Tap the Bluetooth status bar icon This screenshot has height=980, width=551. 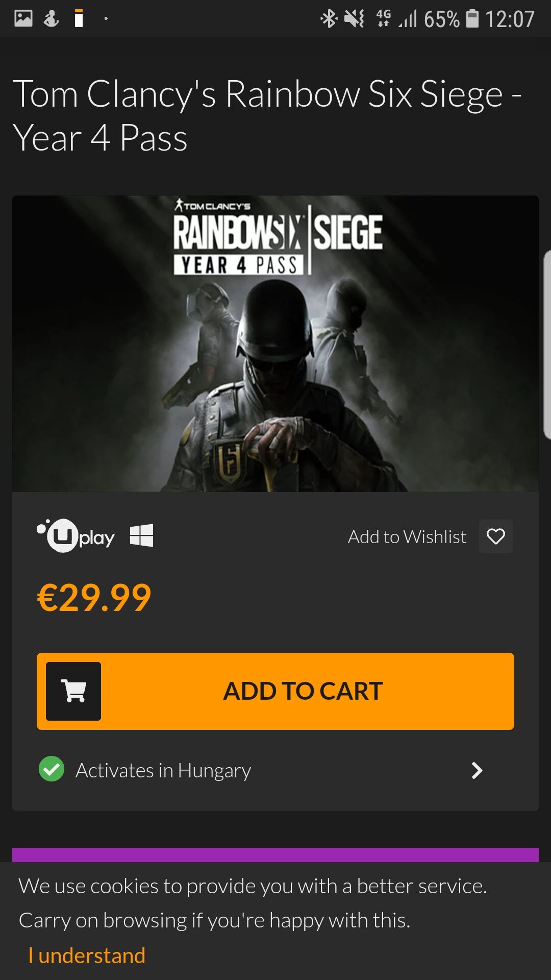(x=329, y=19)
